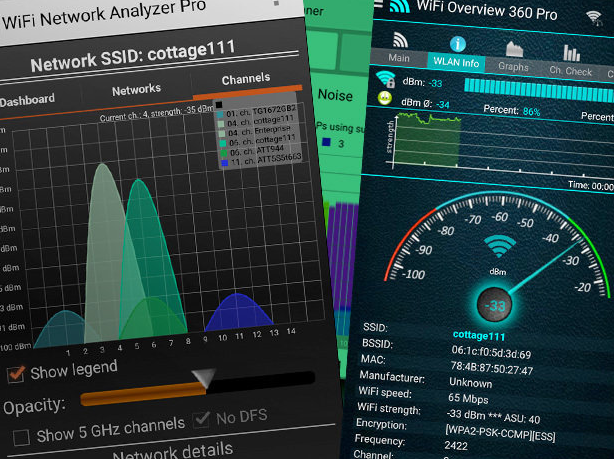614x459 pixels.
Task: Click the Opacity slider handle
Action: point(204,378)
